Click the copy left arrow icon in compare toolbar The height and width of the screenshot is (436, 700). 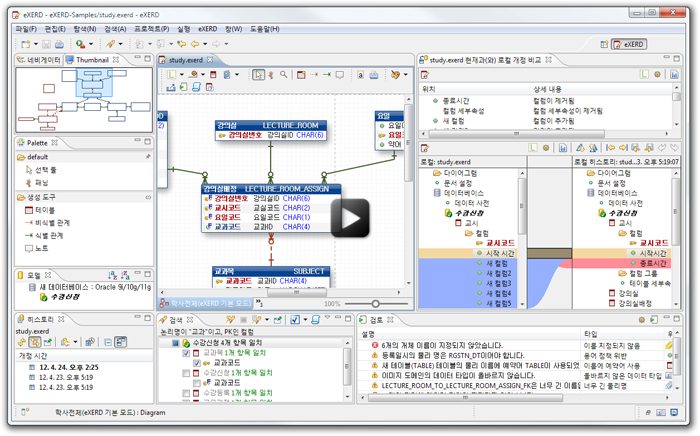click(x=610, y=148)
